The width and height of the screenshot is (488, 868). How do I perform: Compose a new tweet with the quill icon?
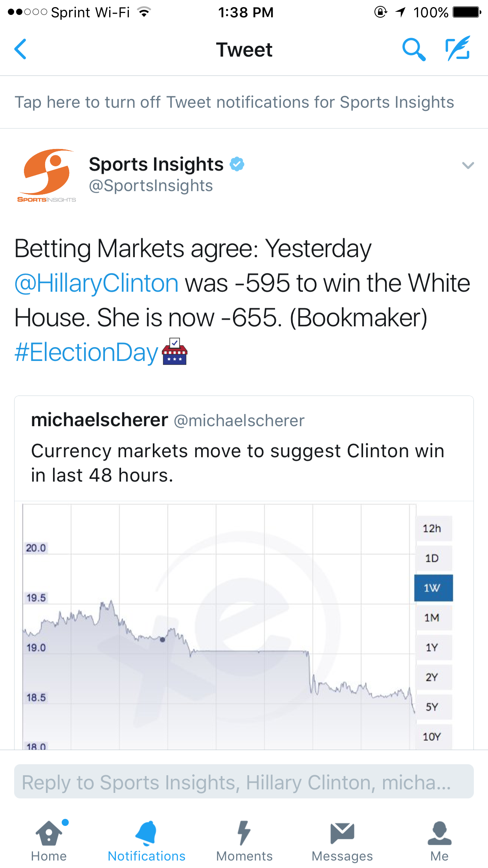pyautogui.click(x=458, y=48)
